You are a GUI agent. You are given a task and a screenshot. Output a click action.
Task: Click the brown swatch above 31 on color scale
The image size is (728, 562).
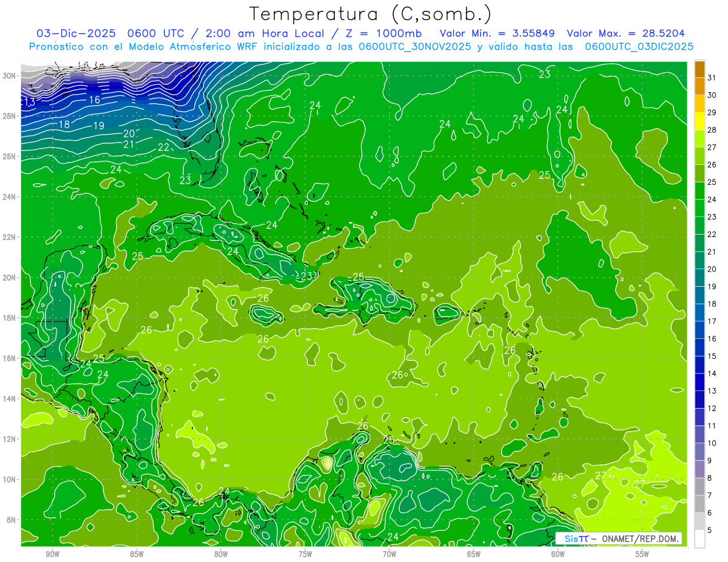pyautogui.click(x=699, y=69)
